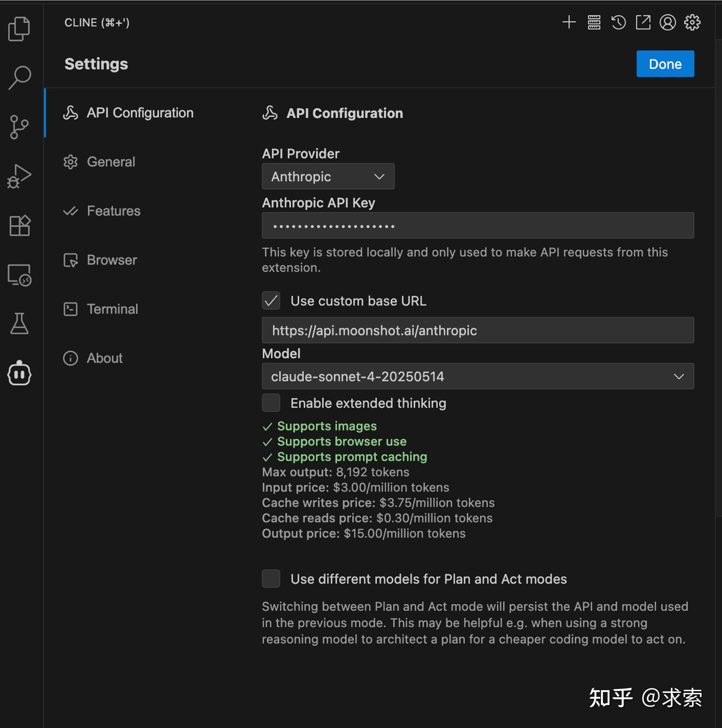Open the Explorer files icon in activity bar

(19, 29)
